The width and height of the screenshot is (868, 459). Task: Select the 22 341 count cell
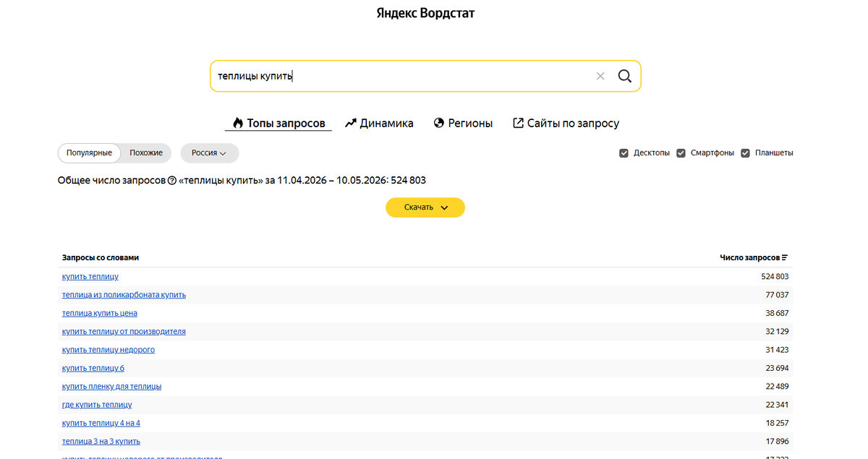[777, 405]
